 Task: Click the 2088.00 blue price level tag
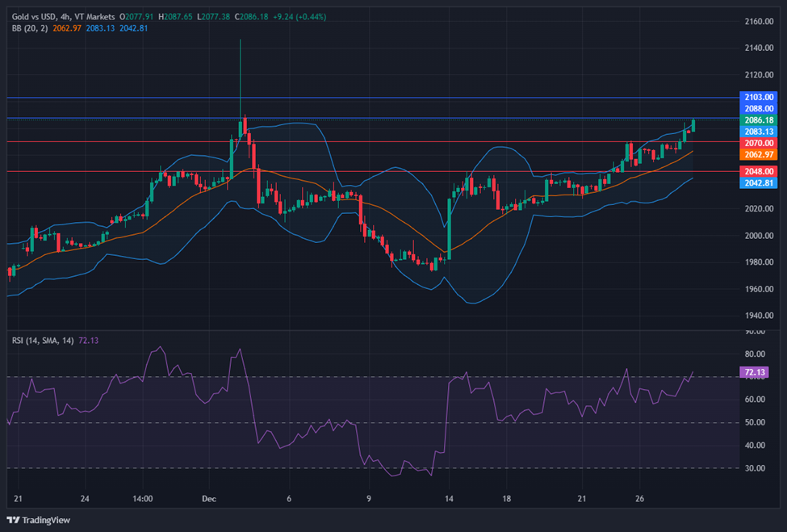759,108
